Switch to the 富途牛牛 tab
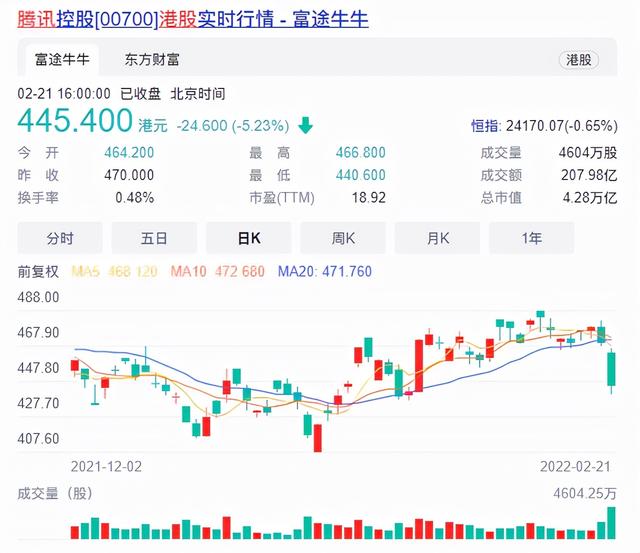Screen dimensions: 640x553 [62, 60]
